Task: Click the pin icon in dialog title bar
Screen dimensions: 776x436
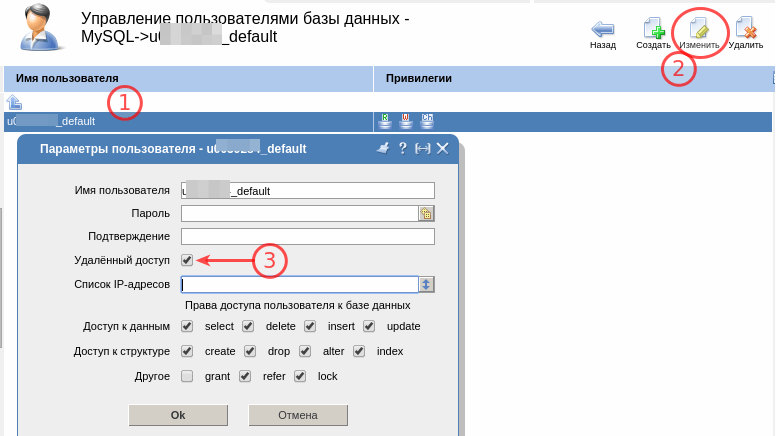Action: pos(383,148)
